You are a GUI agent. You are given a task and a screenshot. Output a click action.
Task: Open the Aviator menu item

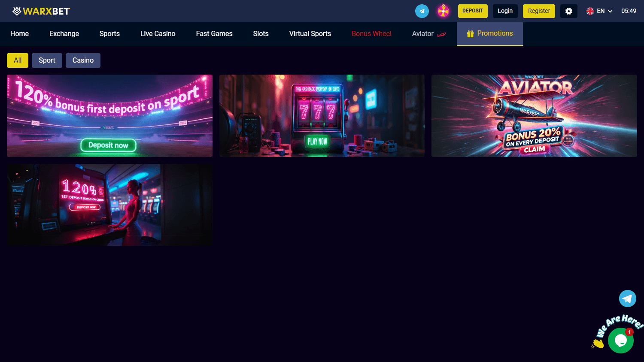point(429,34)
